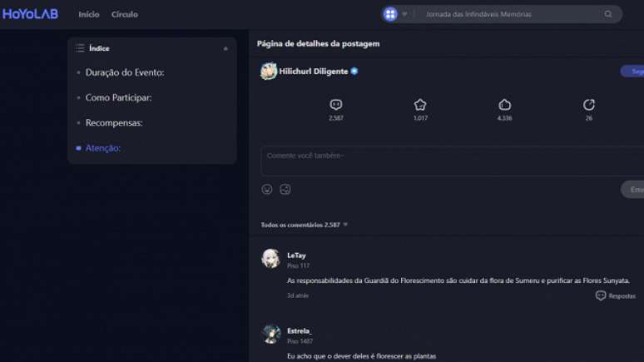Click LeTay's comment about Guardiã do Florescimento
Viewport: 644px width, 362px height.
click(x=458, y=280)
